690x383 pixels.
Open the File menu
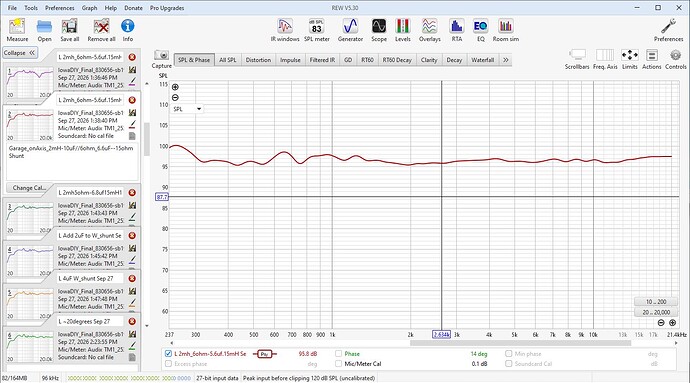[12, 8]
